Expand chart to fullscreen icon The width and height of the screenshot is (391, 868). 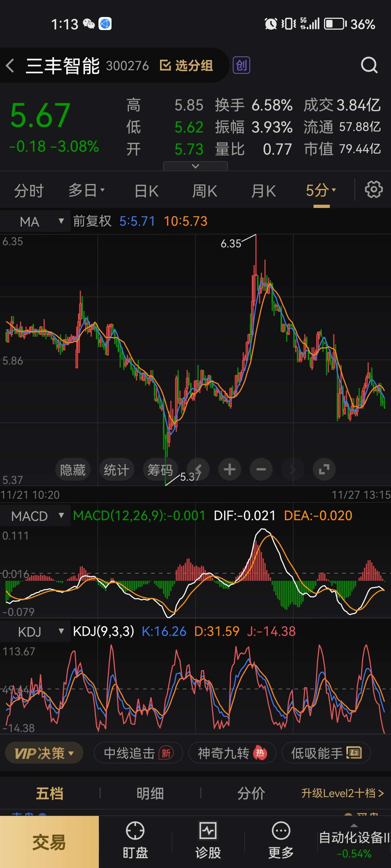point(324,469)
